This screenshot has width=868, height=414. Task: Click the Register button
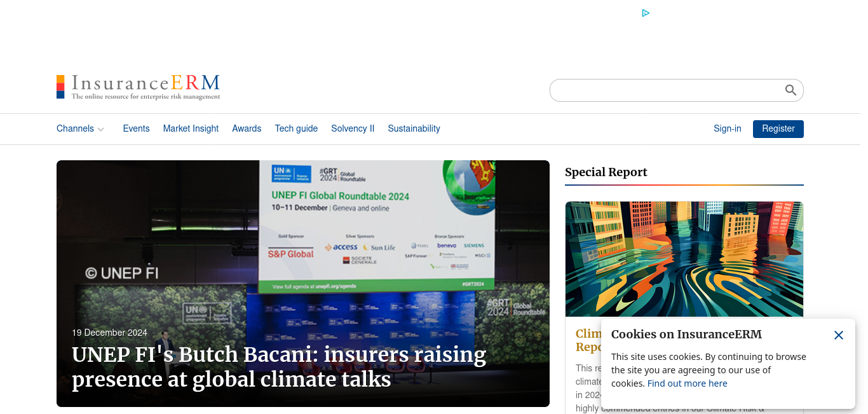(x=778, y=129)
